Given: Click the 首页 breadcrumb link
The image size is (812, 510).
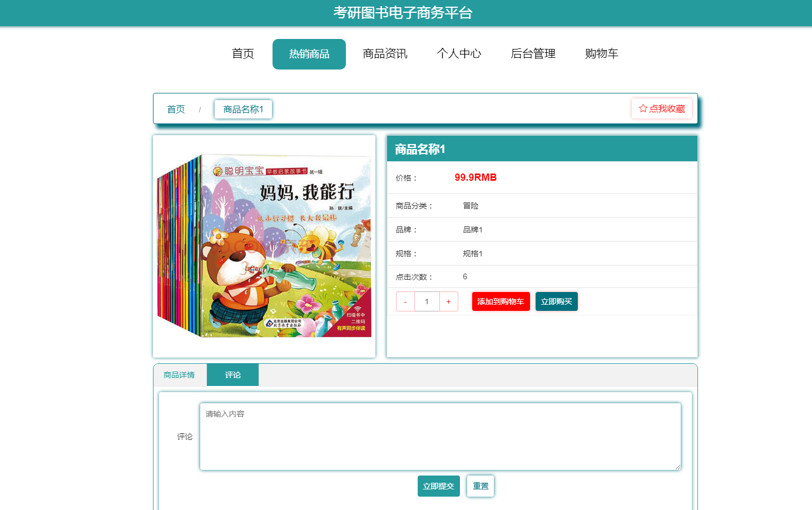Looking at the screenshot, I should pos(176,110).
